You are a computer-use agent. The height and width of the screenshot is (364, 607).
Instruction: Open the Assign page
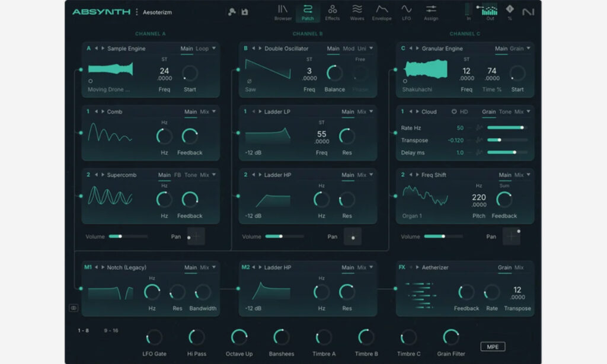(431, 12)
